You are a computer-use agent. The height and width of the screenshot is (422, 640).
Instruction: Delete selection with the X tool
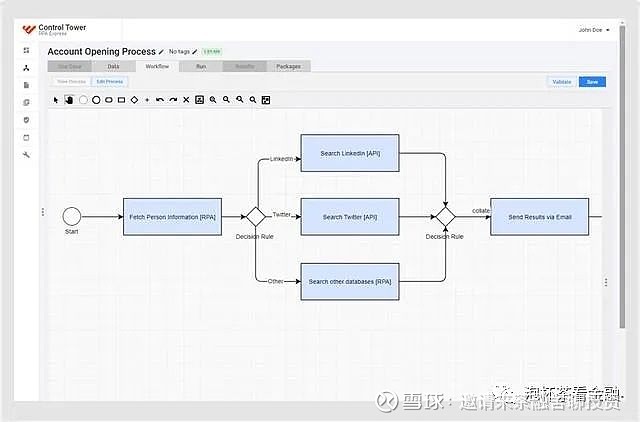[186, 100]
